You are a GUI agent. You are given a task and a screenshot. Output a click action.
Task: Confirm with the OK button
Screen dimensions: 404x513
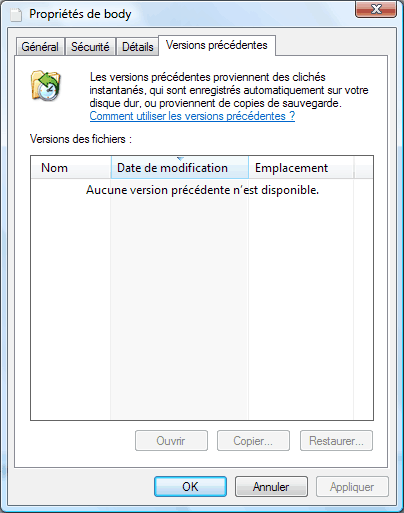coord(190,487)
